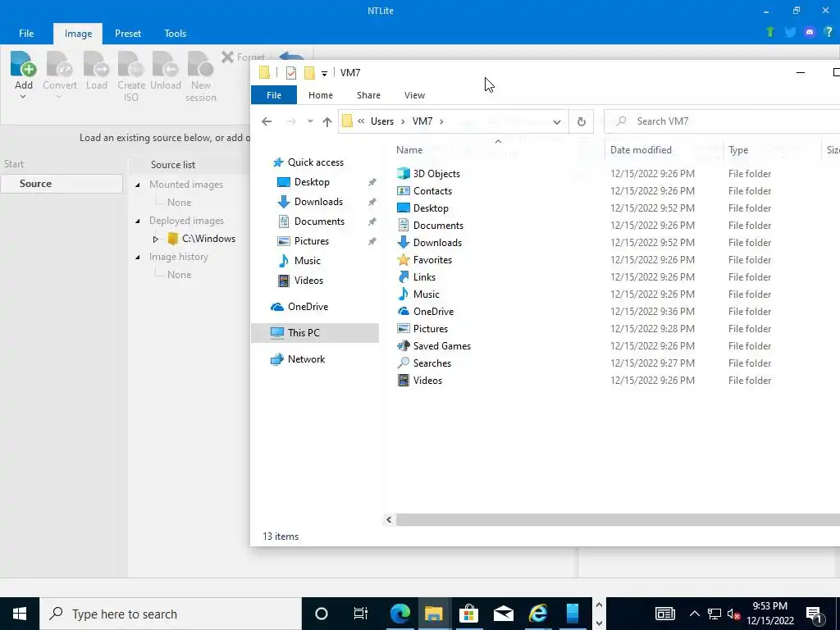Image resolution: width=840 pixels, height=630 pixels.
Task: Open the 3D Objects folder
Action: 436,174
